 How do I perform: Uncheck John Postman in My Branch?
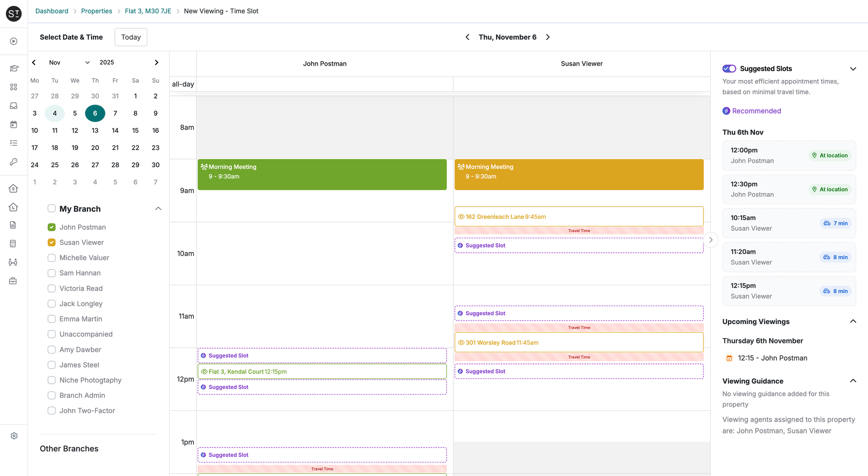52,227
